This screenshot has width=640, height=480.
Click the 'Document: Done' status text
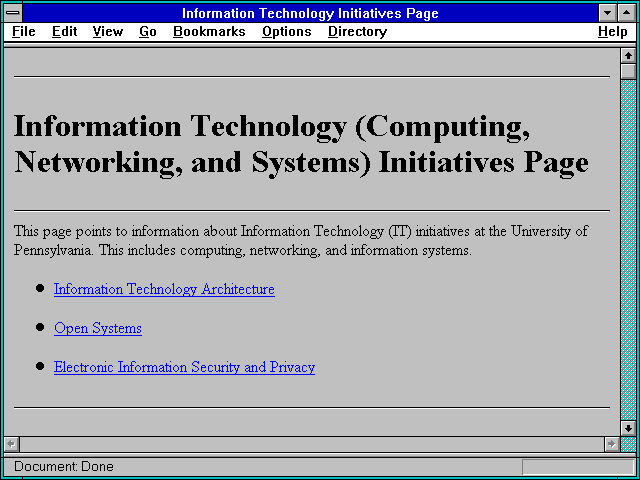tap(64, 466)
